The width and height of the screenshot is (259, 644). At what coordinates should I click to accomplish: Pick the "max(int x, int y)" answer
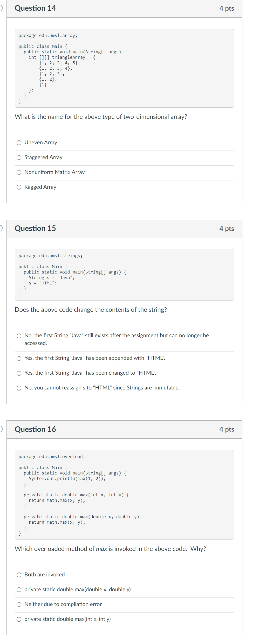[x=19, y=619]
